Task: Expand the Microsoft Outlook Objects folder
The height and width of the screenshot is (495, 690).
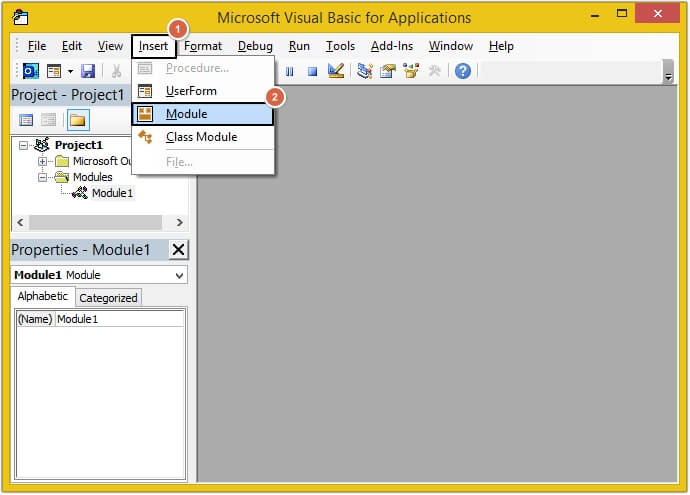Action: pyautogui.click(x=42, y=161)
